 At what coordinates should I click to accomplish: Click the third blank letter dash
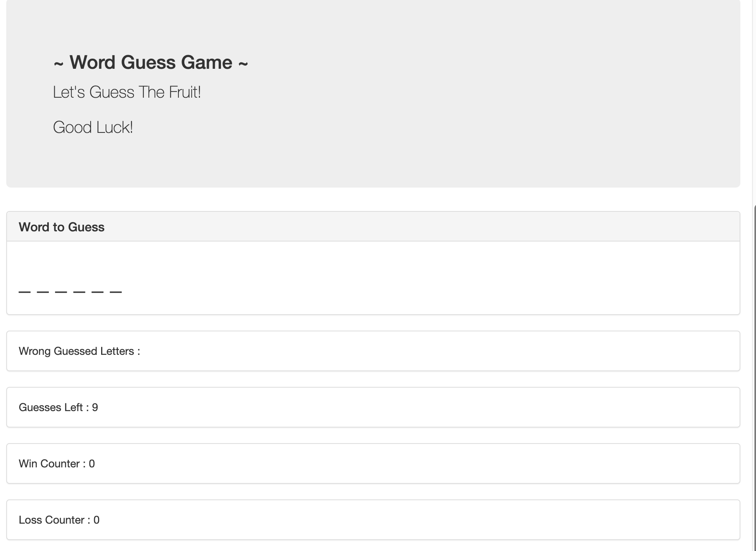(x=61, y=292)
